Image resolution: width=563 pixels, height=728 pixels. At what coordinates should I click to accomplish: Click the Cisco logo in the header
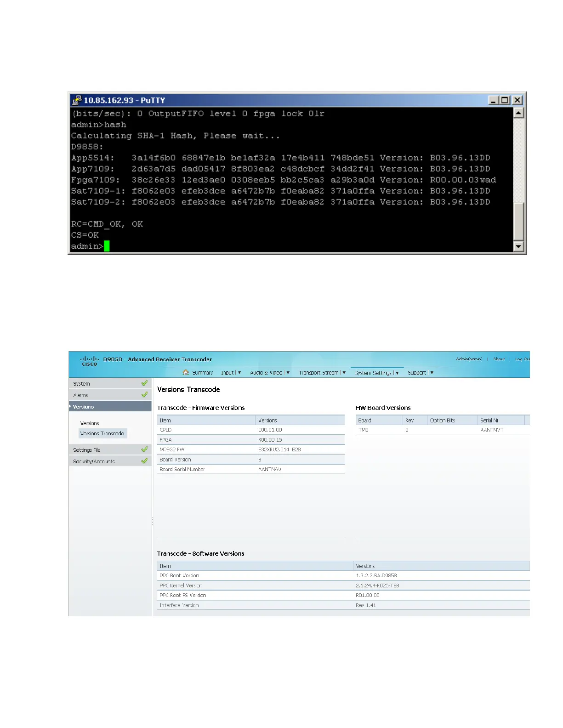[x=90, y=361]
